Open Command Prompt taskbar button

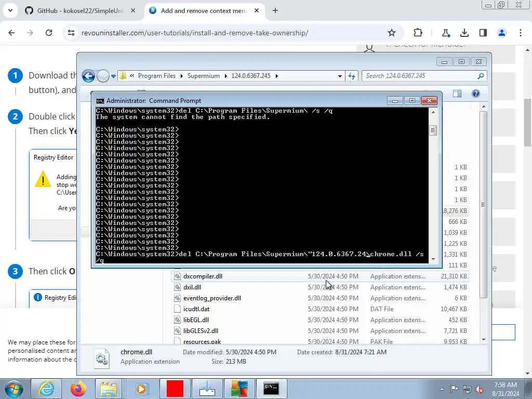(271, 389)
